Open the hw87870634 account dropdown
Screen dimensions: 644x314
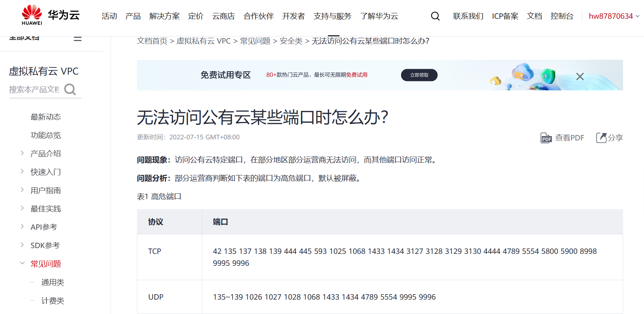(x=614, y=16)
